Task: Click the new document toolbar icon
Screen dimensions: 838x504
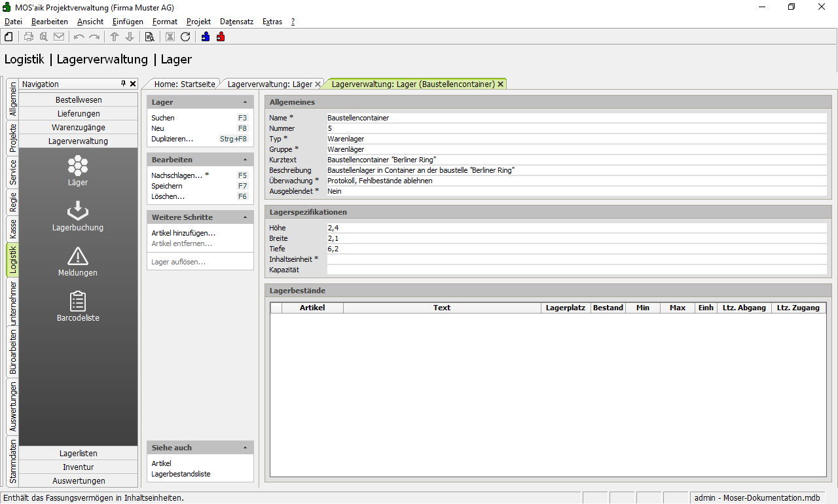Action: coord(9,37)
